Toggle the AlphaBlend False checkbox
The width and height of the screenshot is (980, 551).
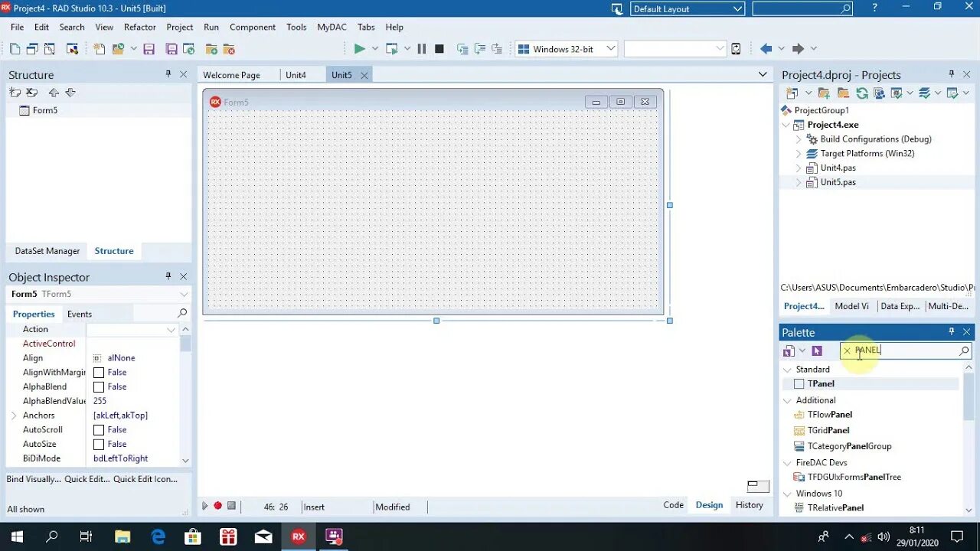99,386
